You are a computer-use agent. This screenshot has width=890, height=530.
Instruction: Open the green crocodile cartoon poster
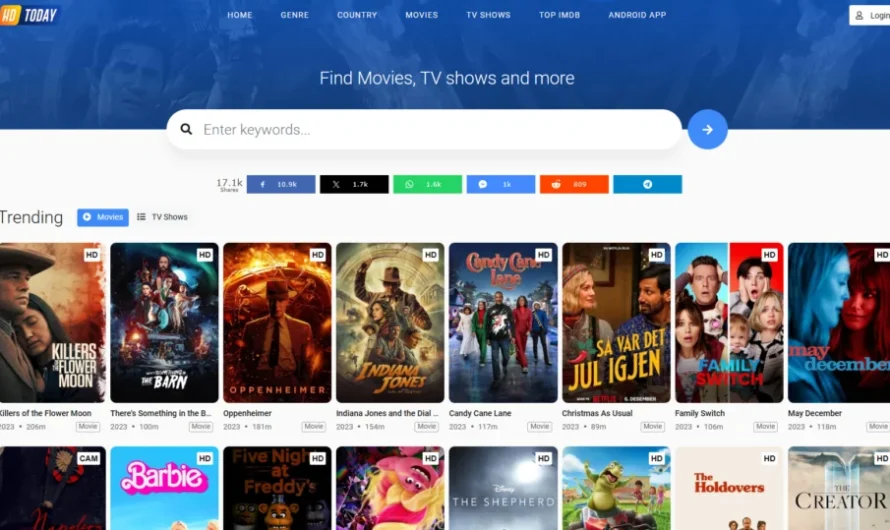click(616, 489)
